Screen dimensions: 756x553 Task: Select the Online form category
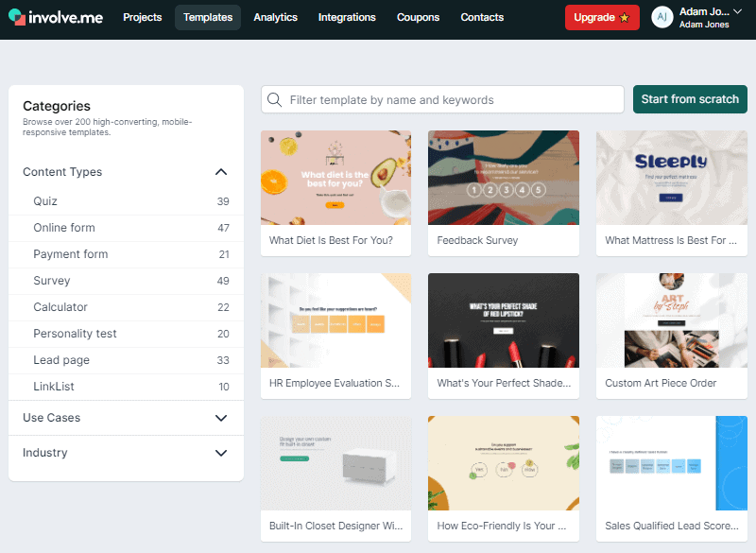(127, 228)
